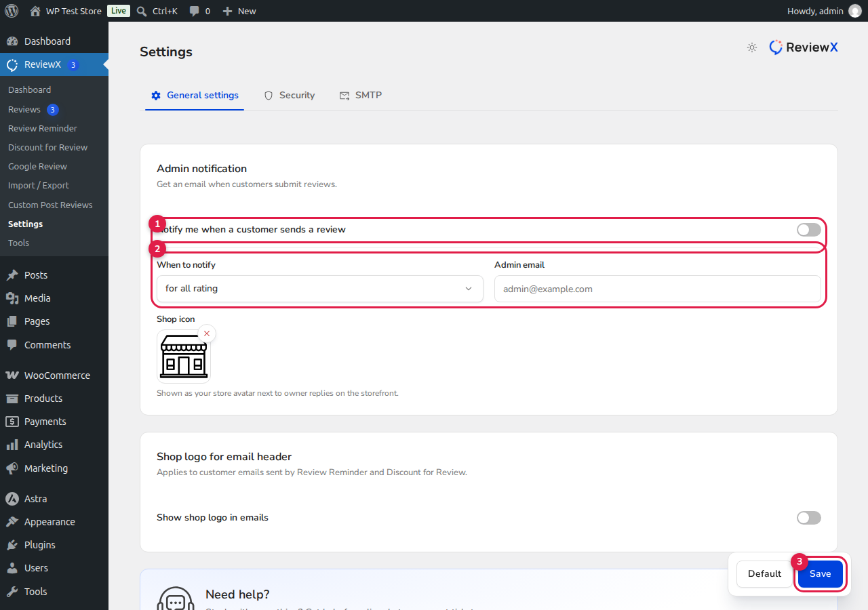Viewport: 868px width, 610px height.
Task: Enable Show shop logo in emails
Action: [808, 518]
